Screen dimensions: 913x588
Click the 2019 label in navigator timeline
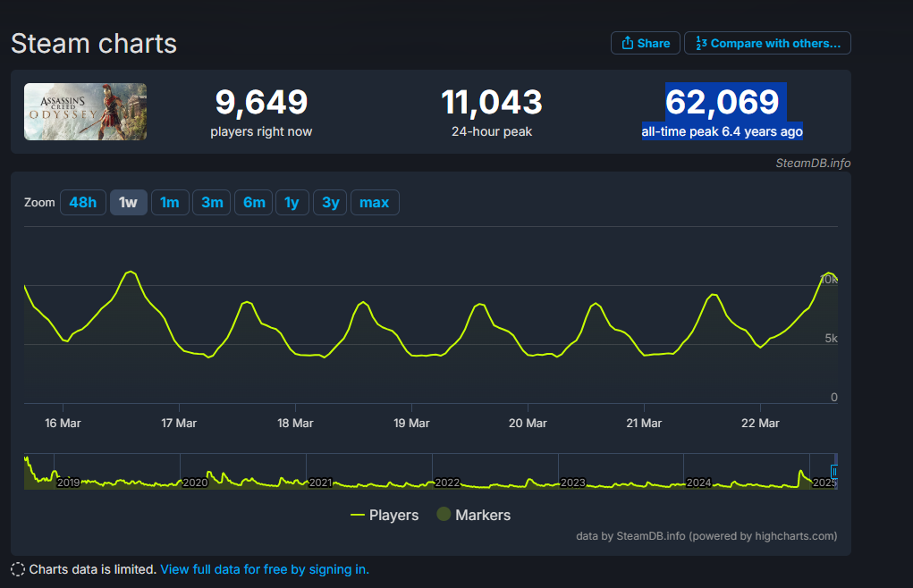(68, 483)
